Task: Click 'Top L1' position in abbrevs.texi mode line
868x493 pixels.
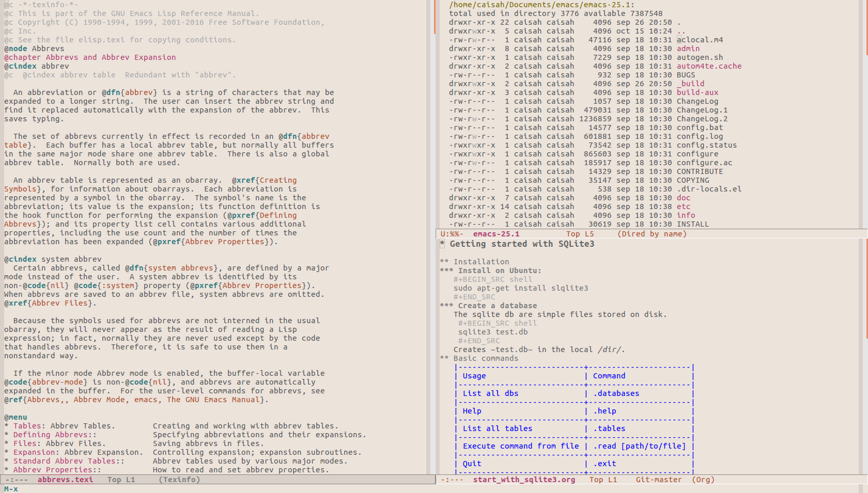Action: tap(121, 480)
